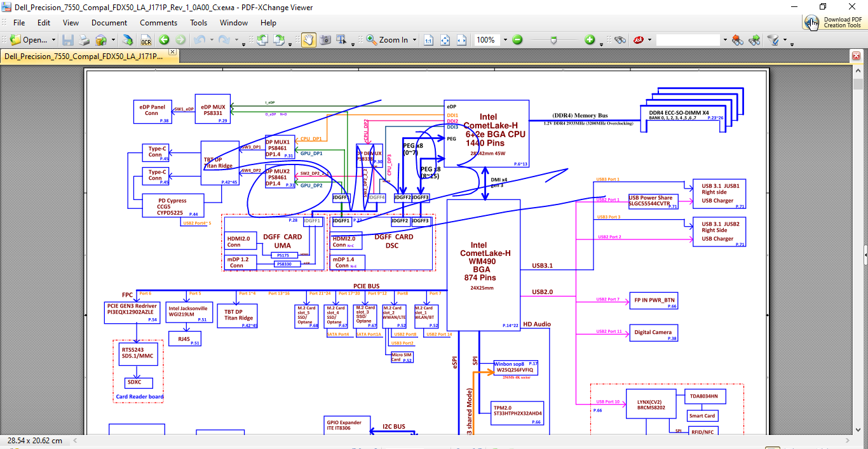Expand the funnel search options dropdown
Image resolution: width=868 pixels, height=449 pixels.
785,40
